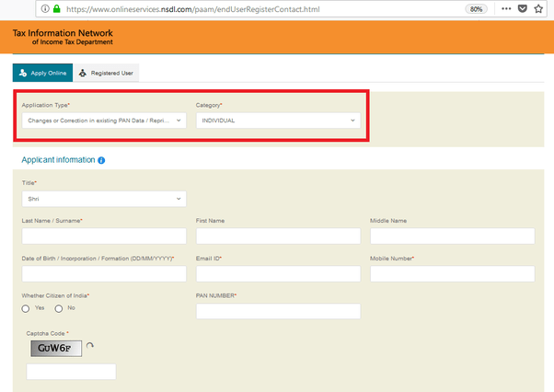Click the site information icon in address bar
The width and height of the screenshot is (554, 392).
(x=45, y=9)
